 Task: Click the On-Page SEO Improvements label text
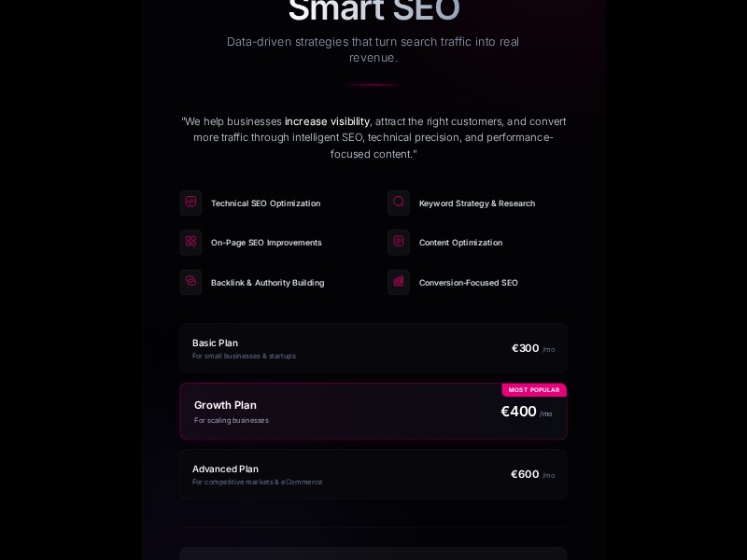pyautogui.click(x=266, y=243)
